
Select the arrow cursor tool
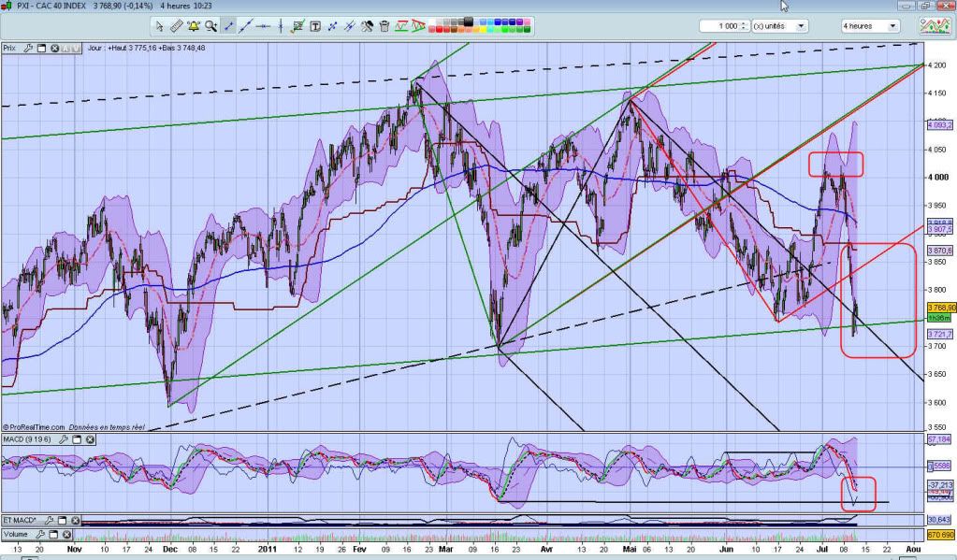click(x=160, y=26)
